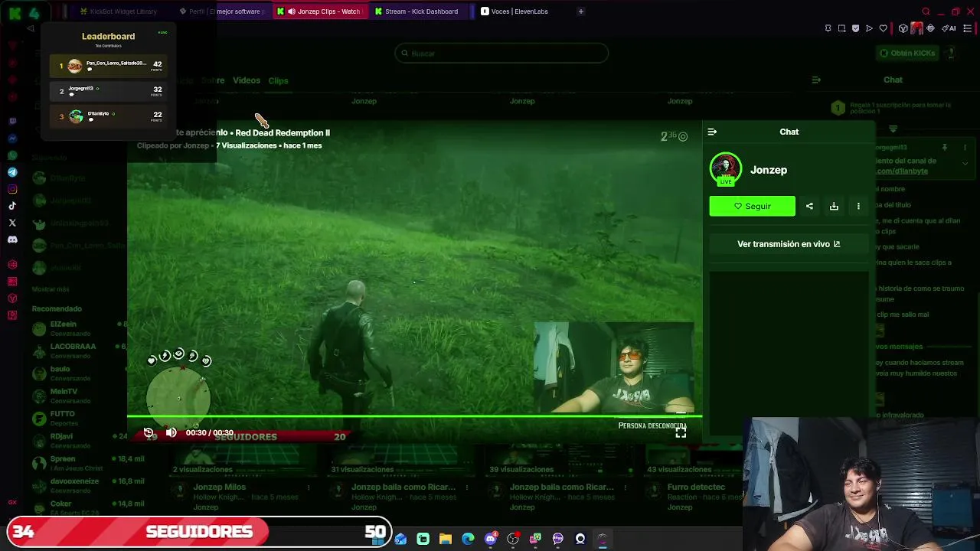Open browser AI assistant button
980x551 pixels.
[949, 28]
